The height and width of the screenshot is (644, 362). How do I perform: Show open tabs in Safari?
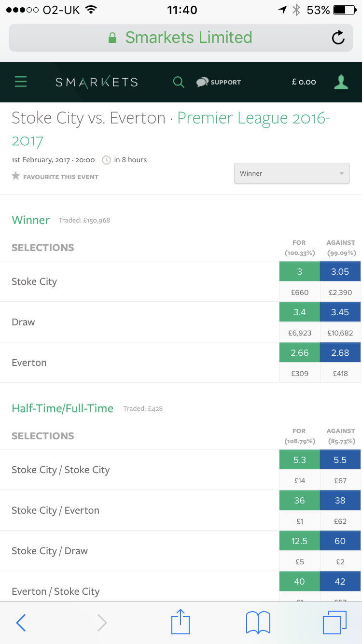334,623
